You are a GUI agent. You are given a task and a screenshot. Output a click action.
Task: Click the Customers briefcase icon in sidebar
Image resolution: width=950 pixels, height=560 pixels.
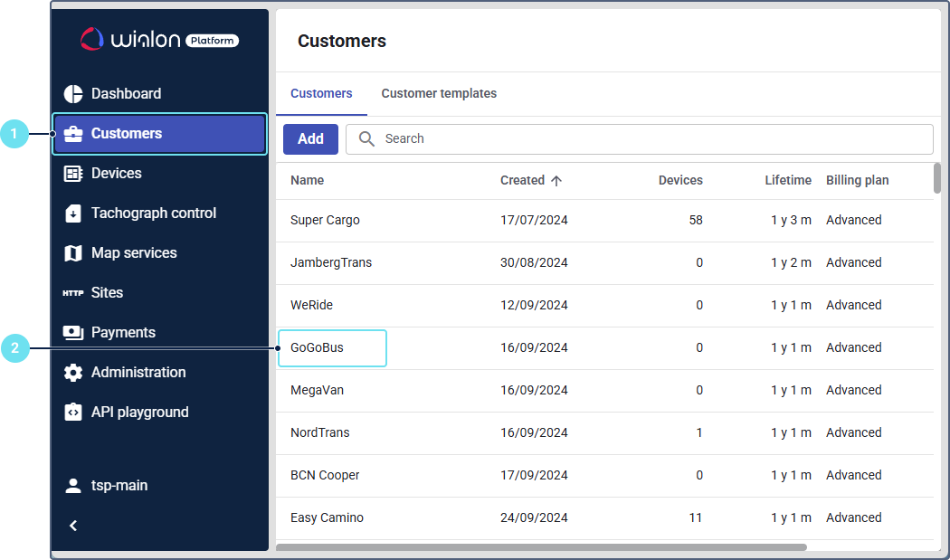(73, 134)
